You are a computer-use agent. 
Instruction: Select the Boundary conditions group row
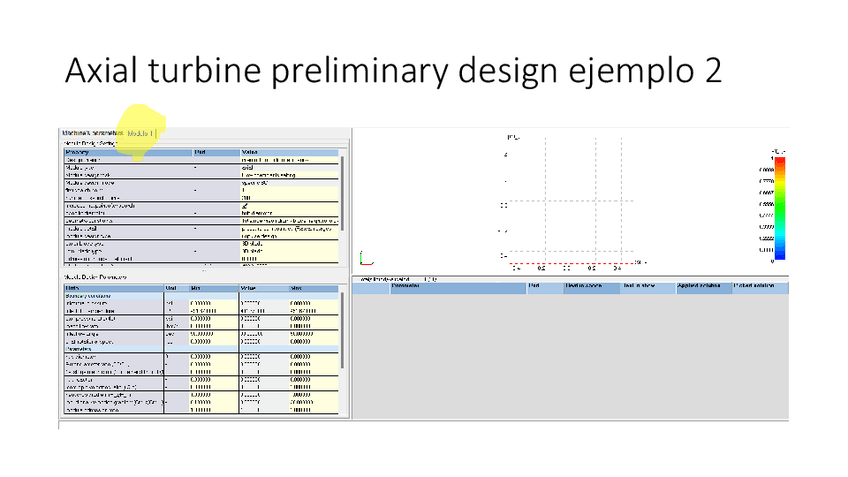[x=90, y=296]
